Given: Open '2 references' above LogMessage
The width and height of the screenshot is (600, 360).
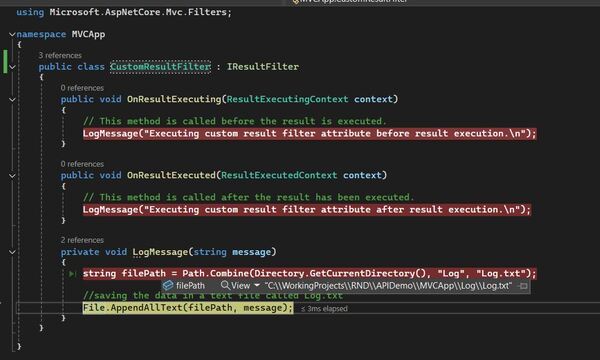Looking at the screenshot, I should coord(82,240).
